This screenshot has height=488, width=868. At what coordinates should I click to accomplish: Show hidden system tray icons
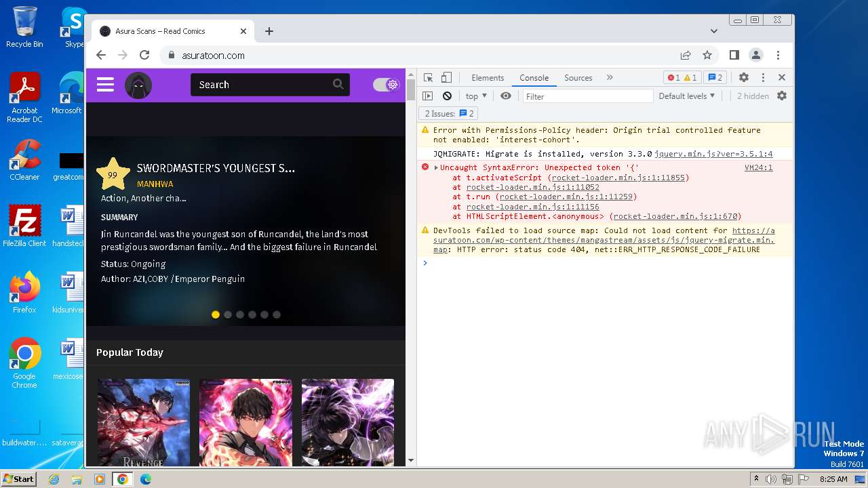pyautogui.click(x=756, y=479)
